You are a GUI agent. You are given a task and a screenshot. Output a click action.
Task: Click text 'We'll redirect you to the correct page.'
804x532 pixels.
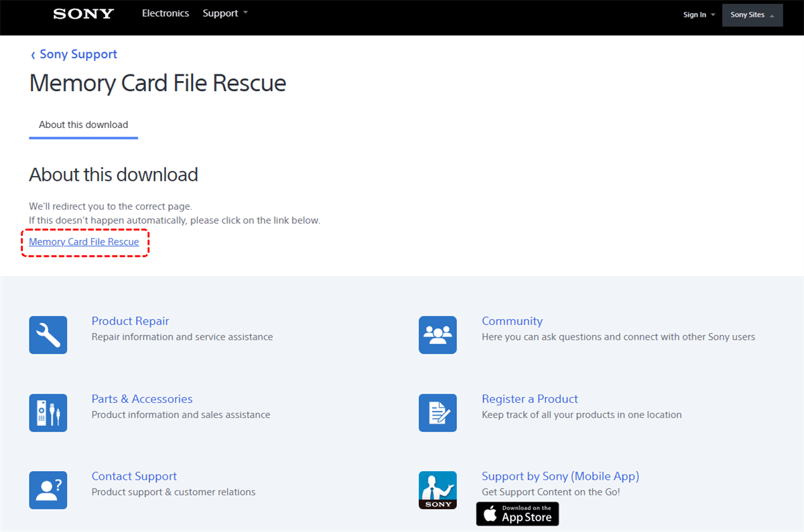point(111,206)
